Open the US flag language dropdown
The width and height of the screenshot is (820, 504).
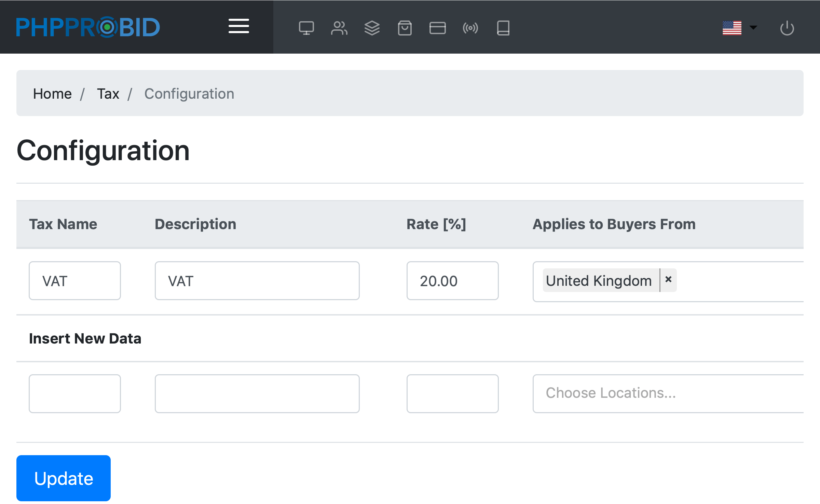pos(739,28)
